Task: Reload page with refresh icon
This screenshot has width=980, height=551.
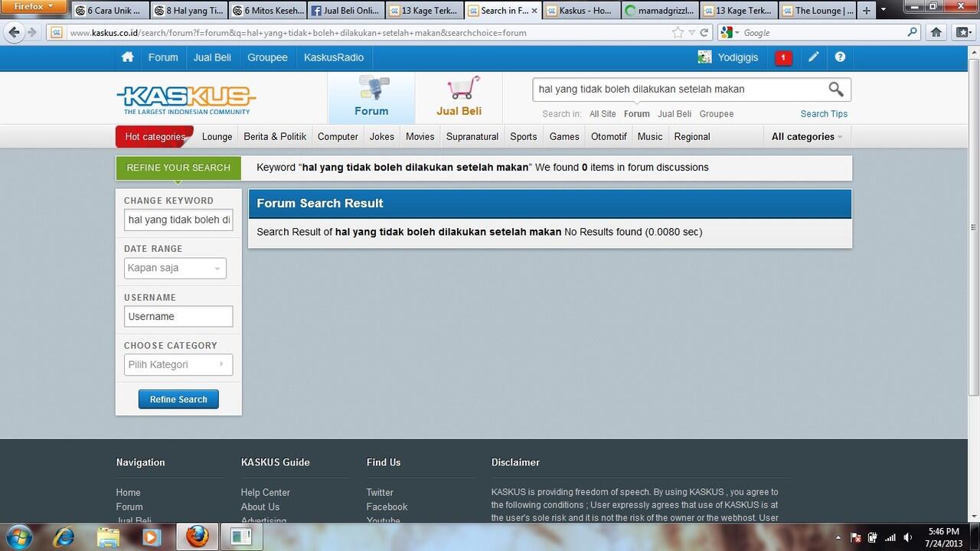Action: (706, 32)
